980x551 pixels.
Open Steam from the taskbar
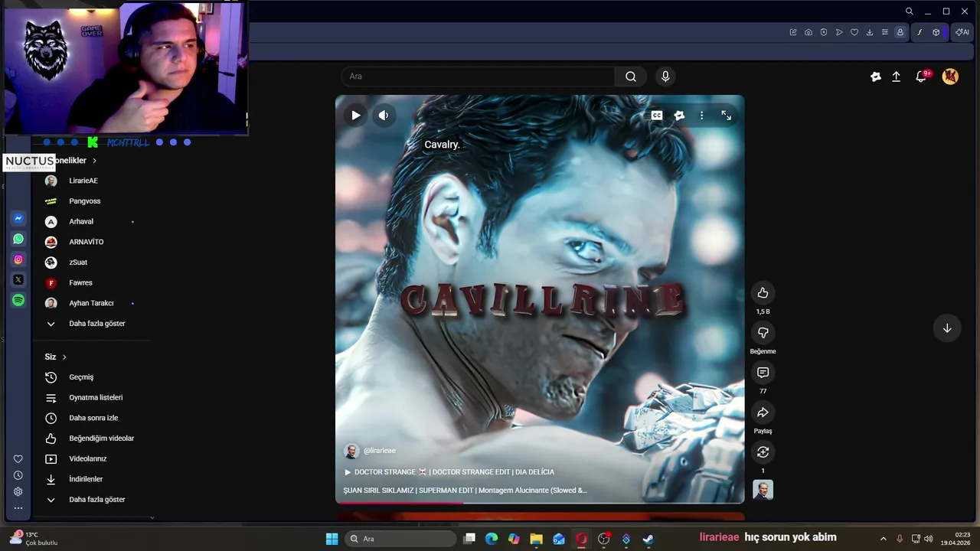(648, 539)
